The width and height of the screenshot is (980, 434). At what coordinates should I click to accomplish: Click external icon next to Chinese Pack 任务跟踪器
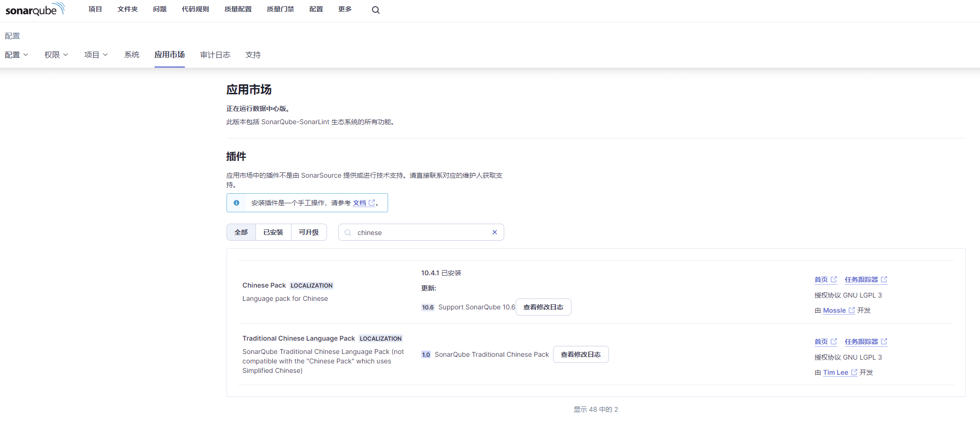coord(884,280)
